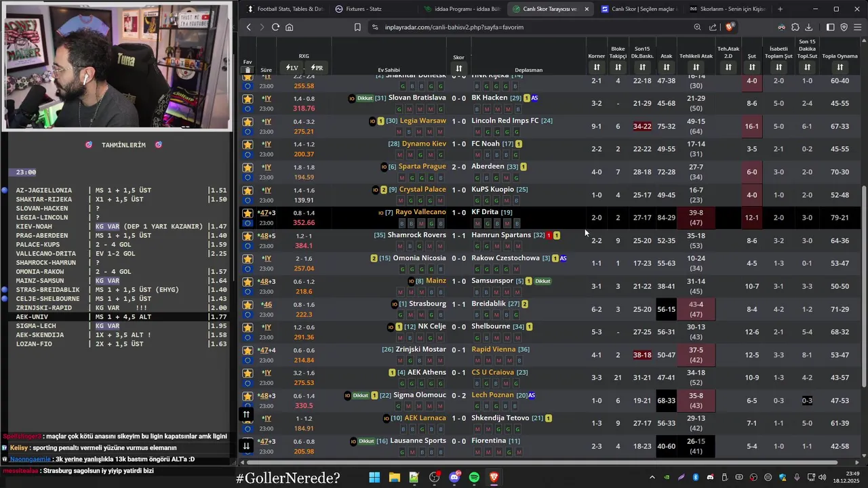Image resolution: width=868 pixels, height=488 pixels.
Task: Show hidden system tray icons
Action: pos(652,478)
